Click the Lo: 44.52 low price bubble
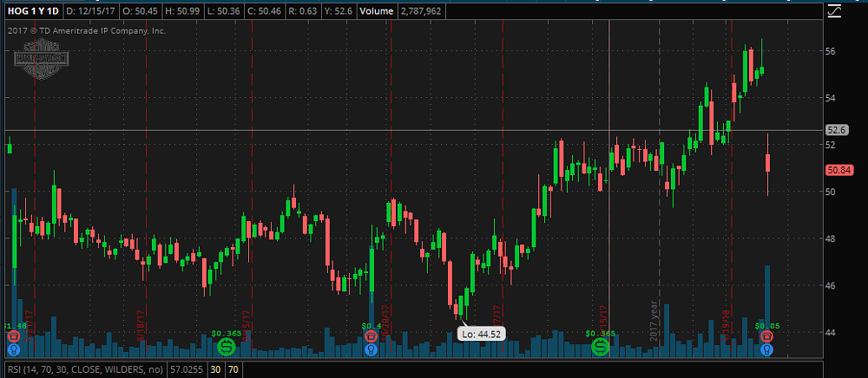The image size is (868, 378). 481,334
